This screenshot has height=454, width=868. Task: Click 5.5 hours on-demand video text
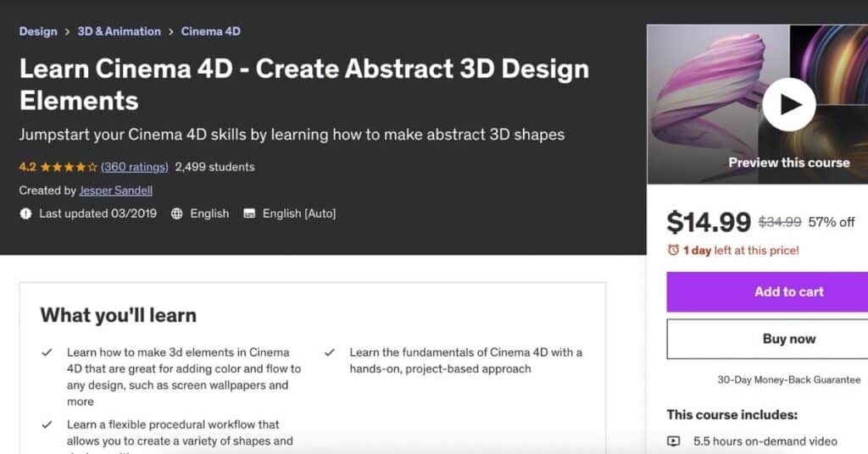(765, 441)
